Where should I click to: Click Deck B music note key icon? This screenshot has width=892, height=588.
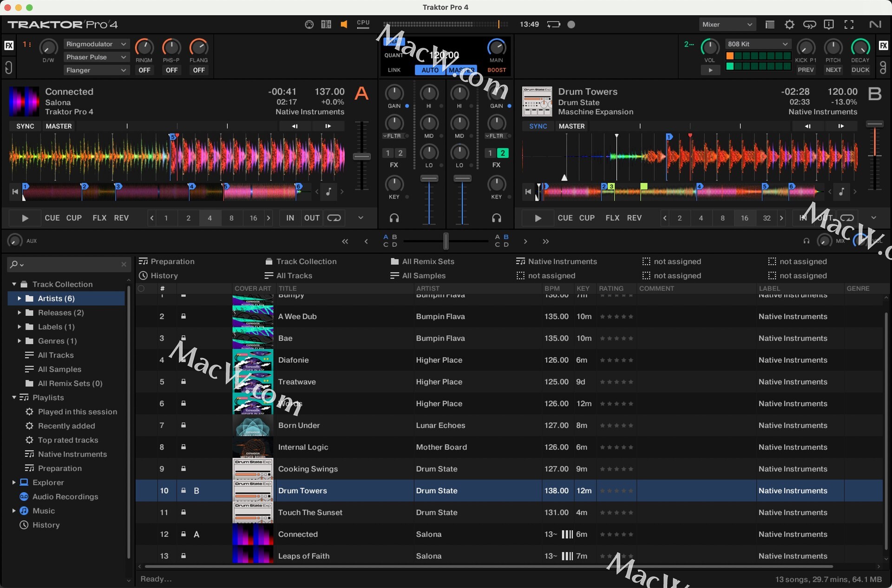point(842,191)
